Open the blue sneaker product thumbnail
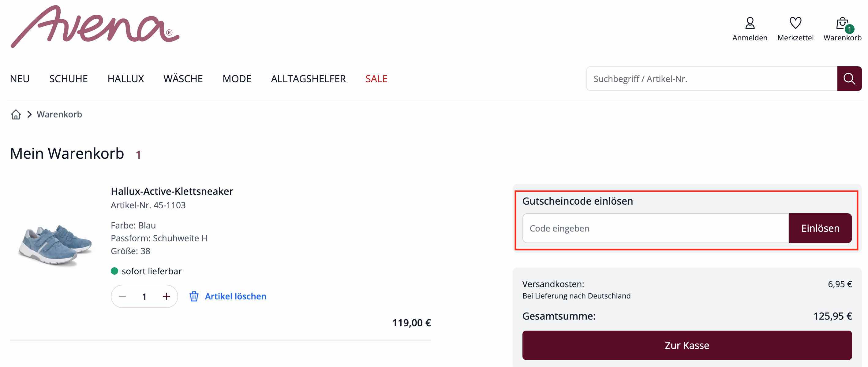This screenshot has height=367, width=868. coord(55,245)
